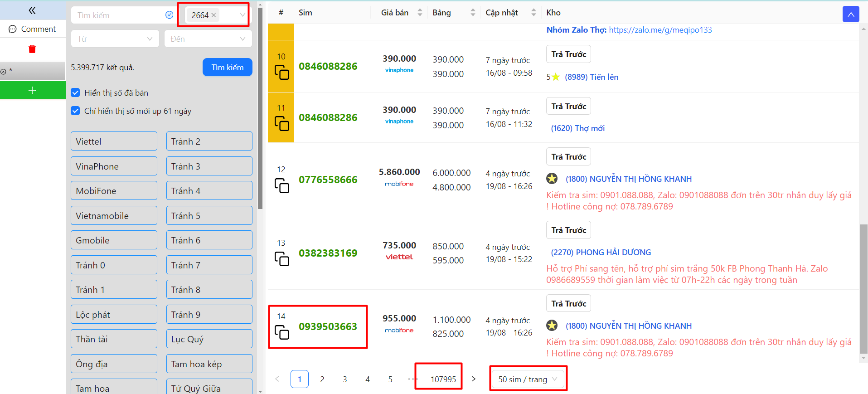
Task: Copy sim number in row 10
Action: click(281, 72)
